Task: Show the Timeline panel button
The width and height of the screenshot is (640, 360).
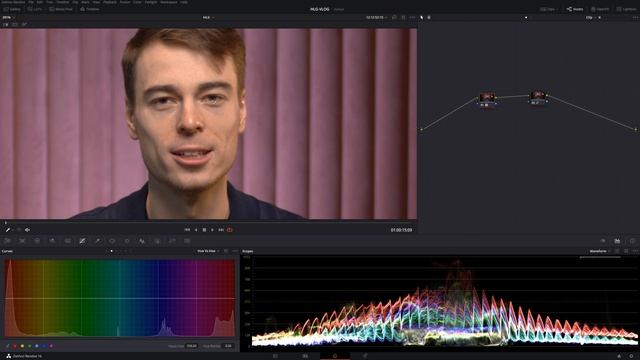Action: pos(90,9)
